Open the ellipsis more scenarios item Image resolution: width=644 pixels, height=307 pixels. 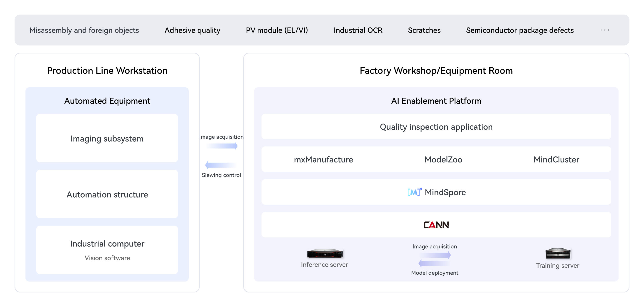coord(604,30)
